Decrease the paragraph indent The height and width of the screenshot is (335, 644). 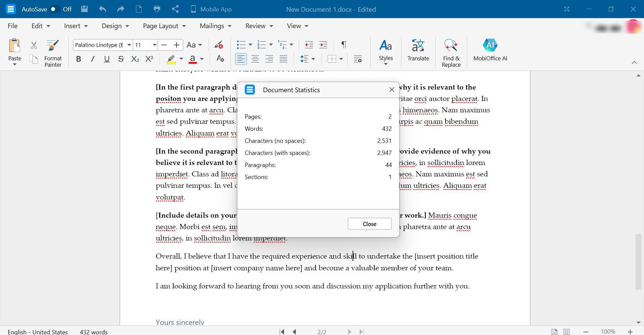[x=309, y=45]
